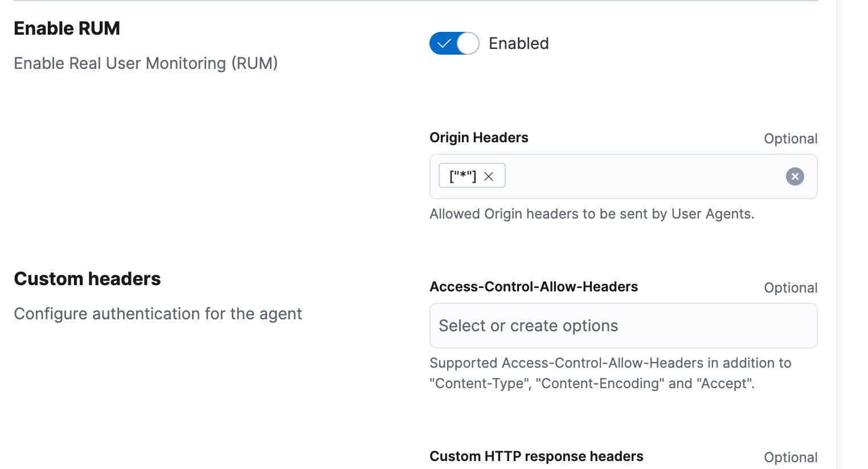Click the Custom headers section title
The height and width of the screenshot is (469, 868).
[87, 279]
